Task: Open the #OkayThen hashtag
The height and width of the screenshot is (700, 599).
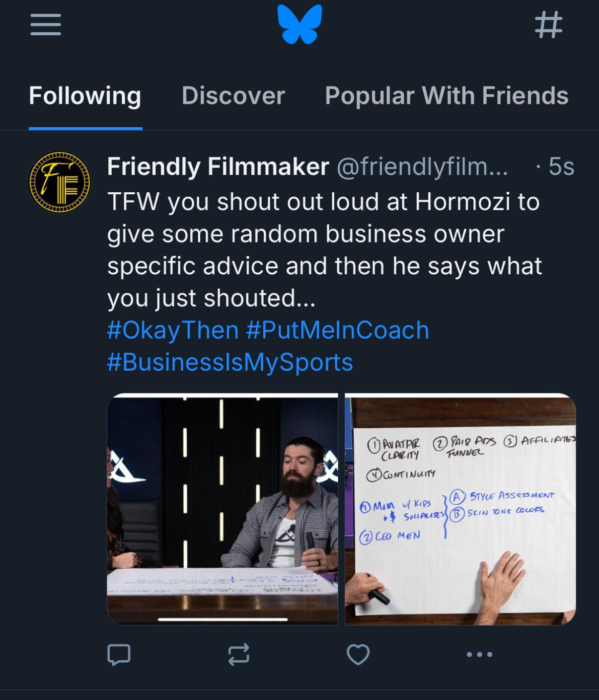Action: point(173,330)
